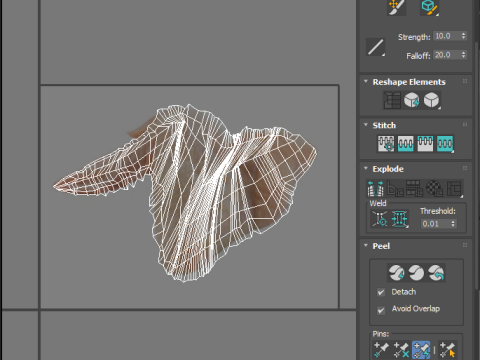
Task: Click the Weld Selected Subobjects icon
Action: pyautogui.click(x=400, y=219)
